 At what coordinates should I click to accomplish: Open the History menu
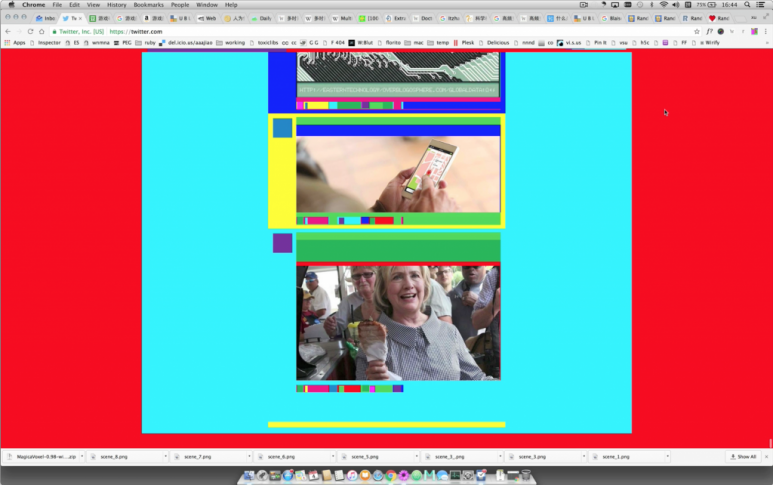pos(117,5)
